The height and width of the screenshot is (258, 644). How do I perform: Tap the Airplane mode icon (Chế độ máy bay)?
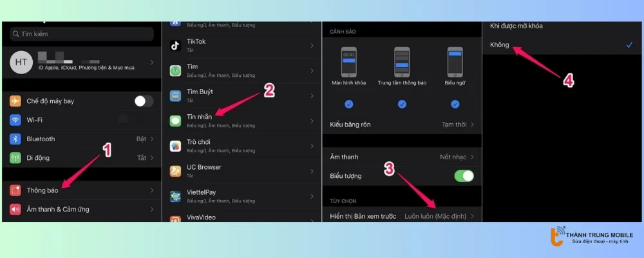(15, 101)
